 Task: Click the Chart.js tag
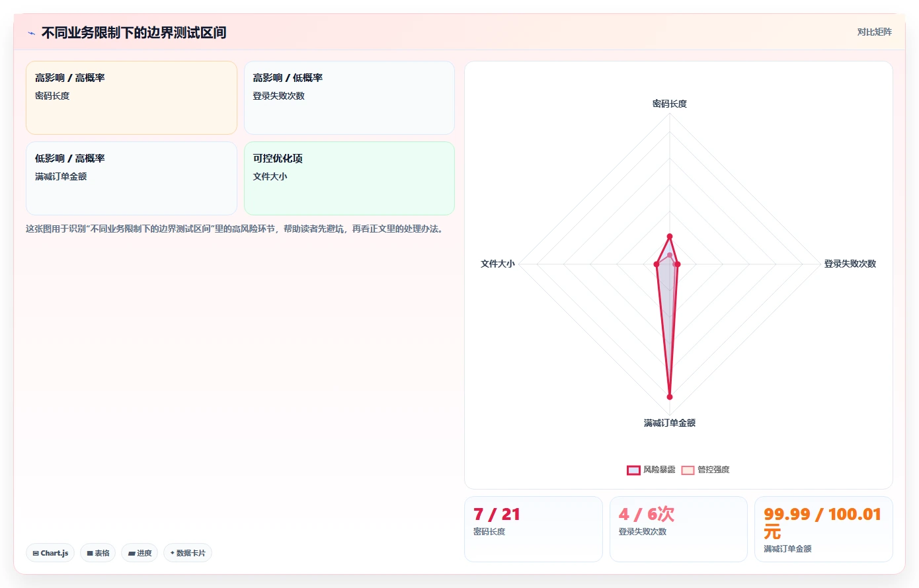tap(50, 553)
